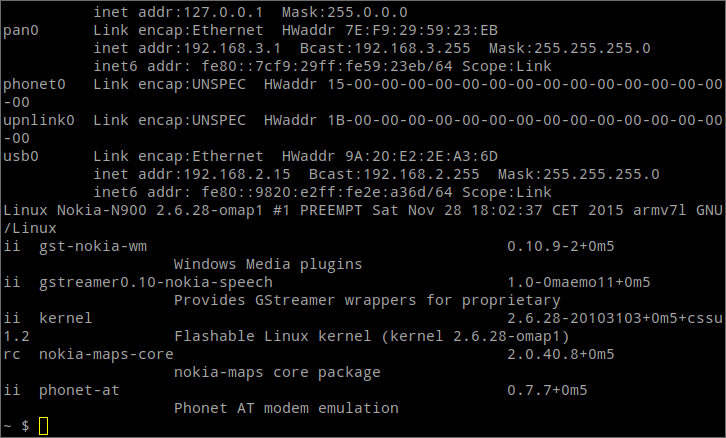Click the phonet0 interface label
This screenshot has width=726, height=438.
[34, 85]
